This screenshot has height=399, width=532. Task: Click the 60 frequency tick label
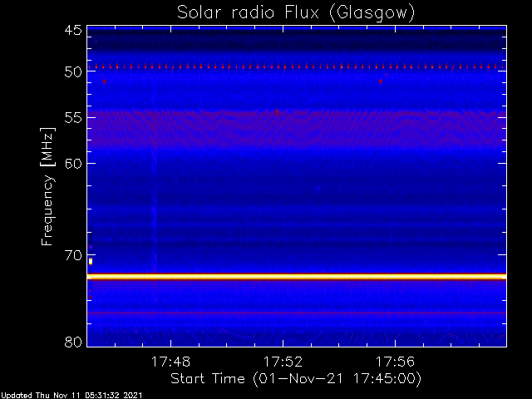click(x=73, y=163)
